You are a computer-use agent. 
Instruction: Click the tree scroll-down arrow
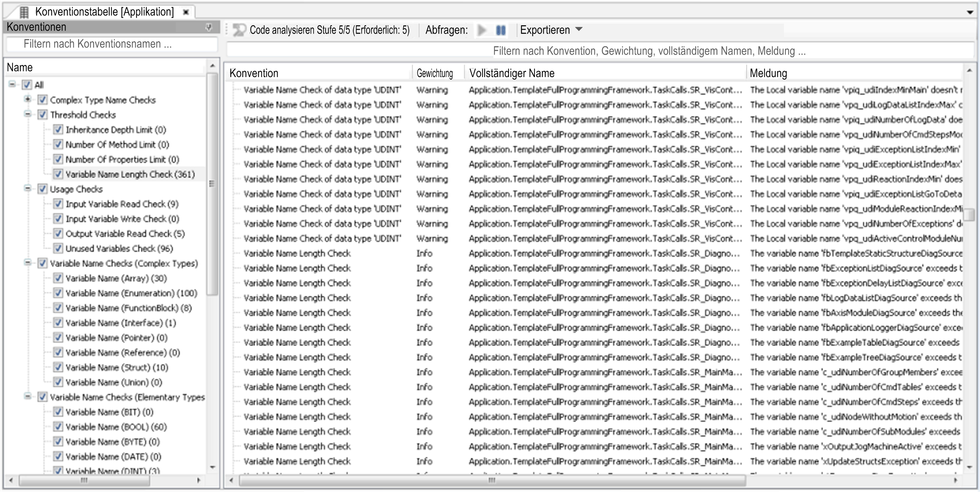(212, 467)
